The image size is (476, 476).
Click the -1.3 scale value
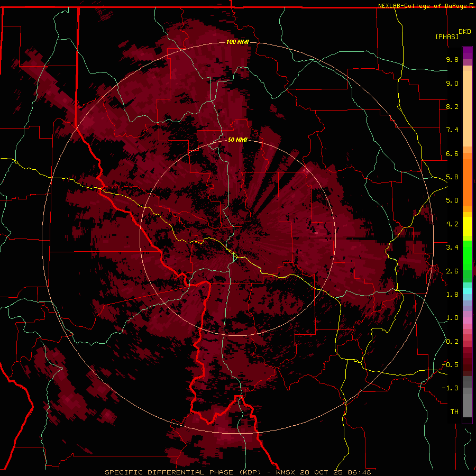coord(450,388)
